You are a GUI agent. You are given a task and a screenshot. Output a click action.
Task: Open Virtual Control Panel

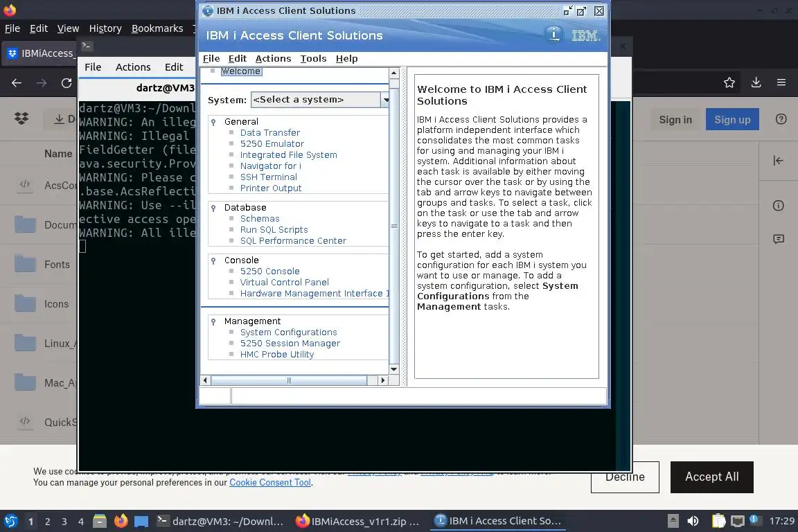point(285,283)
